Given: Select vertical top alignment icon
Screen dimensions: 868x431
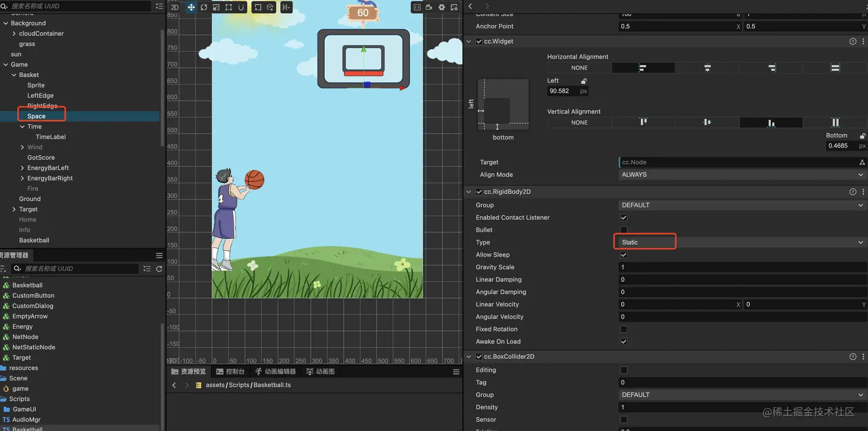Looking at the screenshot, I should [x=644, y=122].
